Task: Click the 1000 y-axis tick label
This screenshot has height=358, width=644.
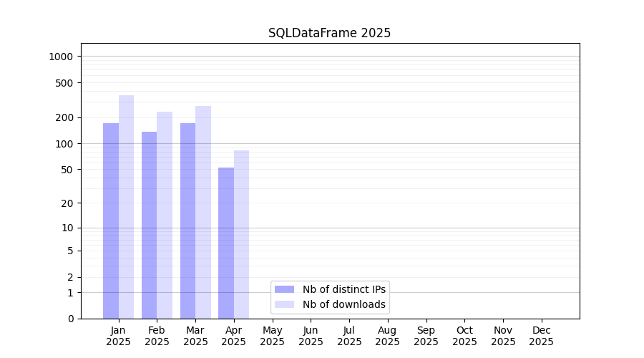Action: (62, 57)
